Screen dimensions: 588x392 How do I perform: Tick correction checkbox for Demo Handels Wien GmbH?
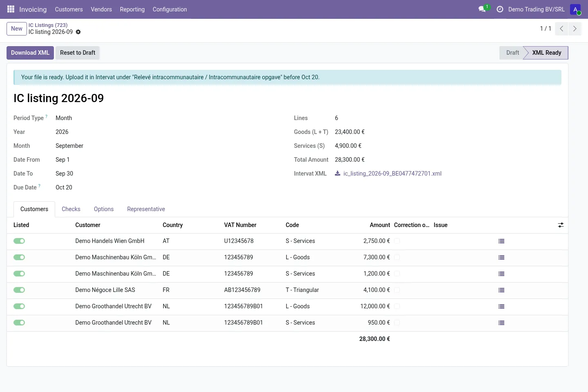(x=397, y=241)
